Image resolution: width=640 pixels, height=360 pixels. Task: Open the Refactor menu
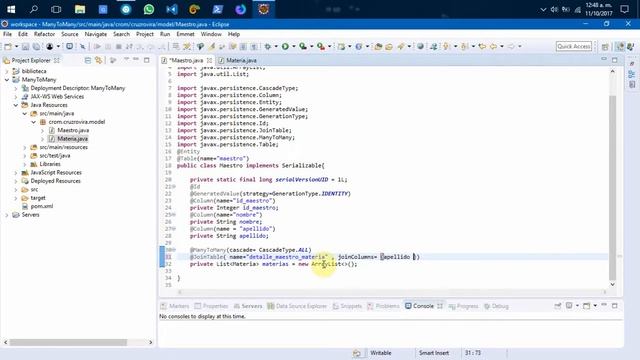coord(44,34)
